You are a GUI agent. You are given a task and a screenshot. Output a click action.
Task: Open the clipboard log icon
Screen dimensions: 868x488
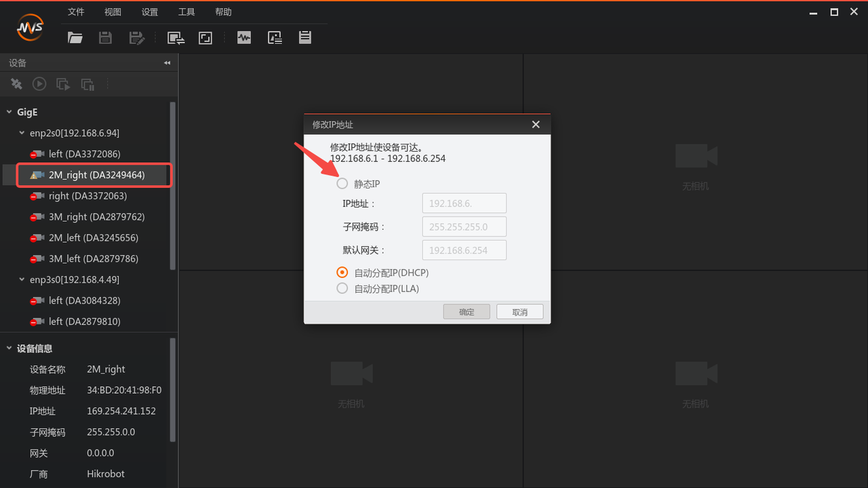pos(305,38)
